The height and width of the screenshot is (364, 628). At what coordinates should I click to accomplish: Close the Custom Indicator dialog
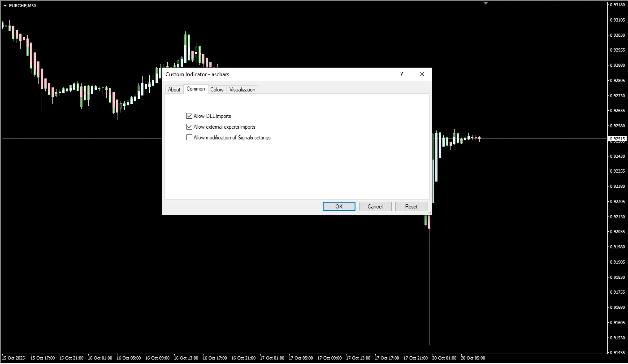tap(422, 74)
